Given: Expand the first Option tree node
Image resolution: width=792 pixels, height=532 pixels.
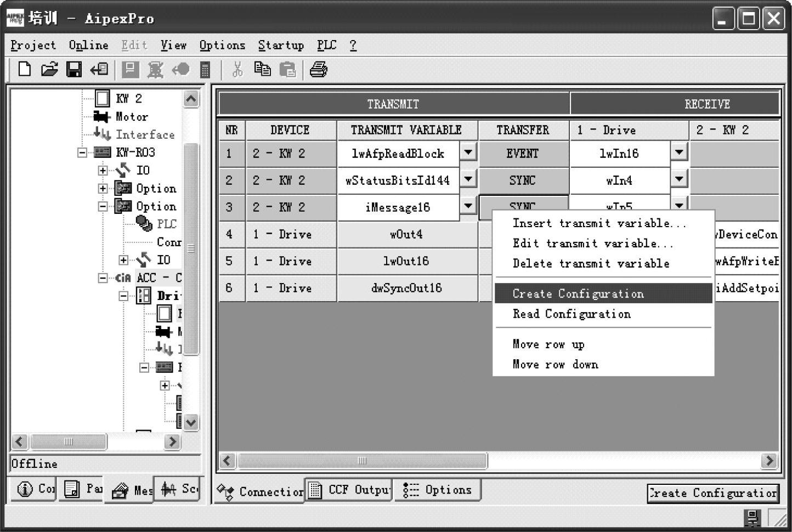Looking at the screenshot, I should tap(103, 188).
